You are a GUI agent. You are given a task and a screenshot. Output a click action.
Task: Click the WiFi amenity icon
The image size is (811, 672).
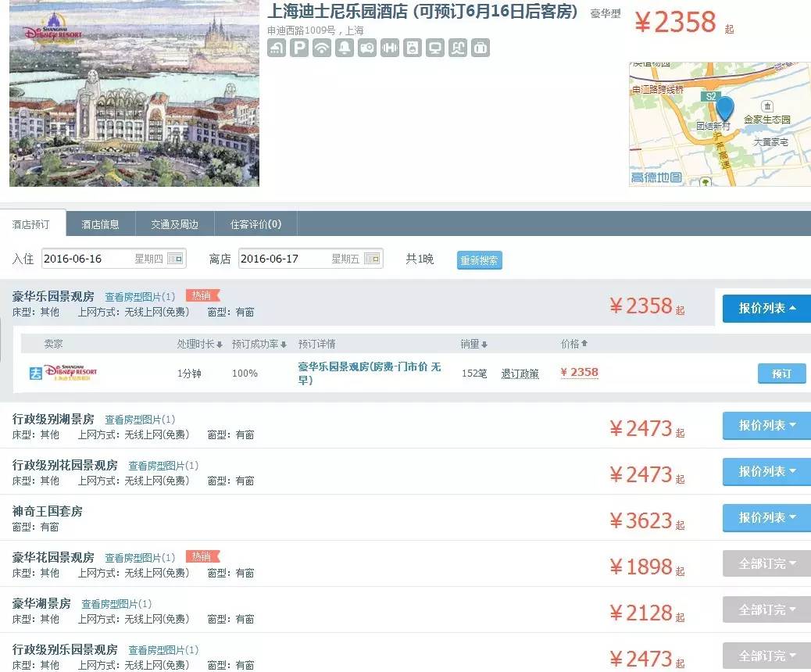click(321, 48)
